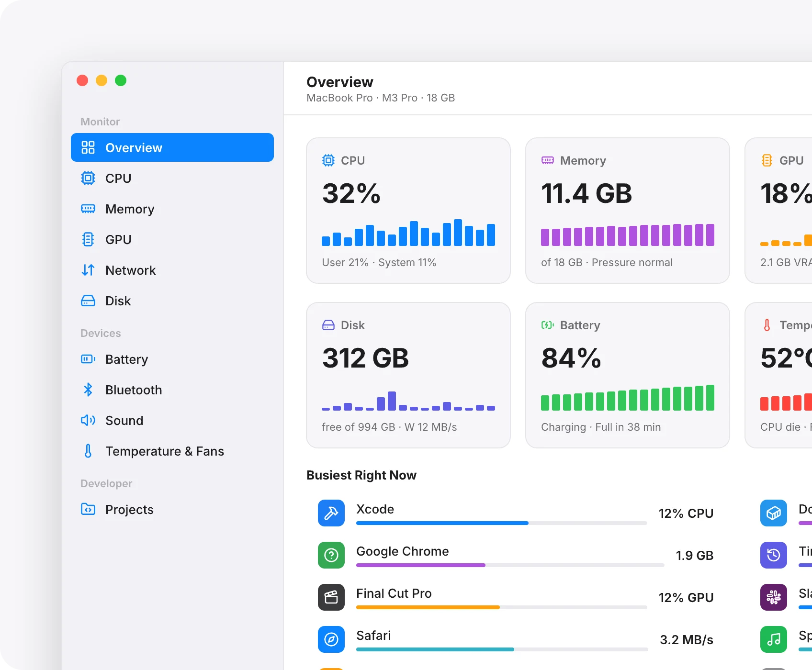Click the blue cube app icon beside Xcode row
Screen dimensions: 812x670
coord(774,513)
